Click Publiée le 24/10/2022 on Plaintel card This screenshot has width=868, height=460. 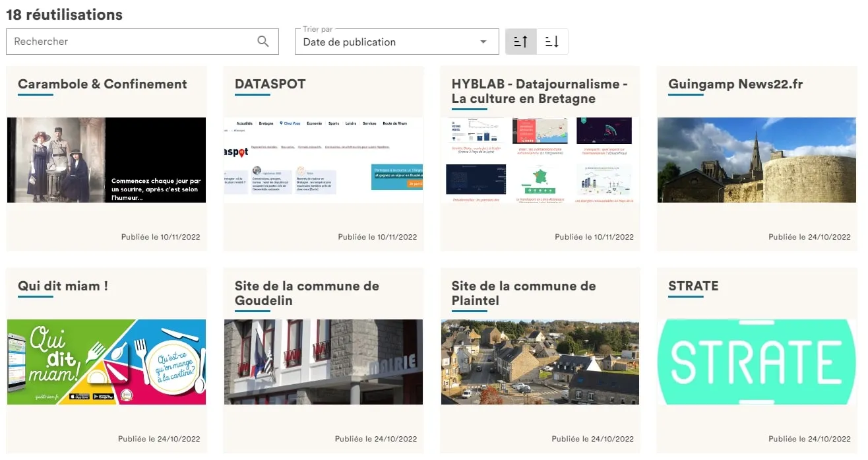tap(593, 439)
